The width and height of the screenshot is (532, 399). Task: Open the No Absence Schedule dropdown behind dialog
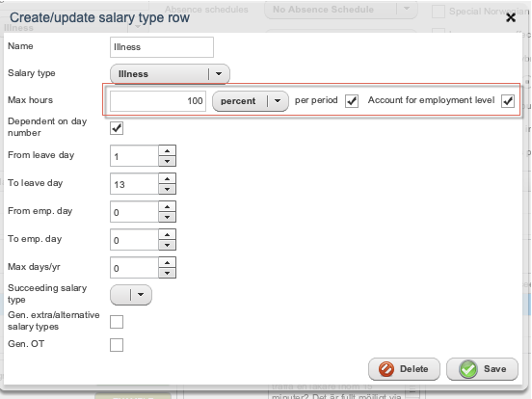(x=340, y=10)
